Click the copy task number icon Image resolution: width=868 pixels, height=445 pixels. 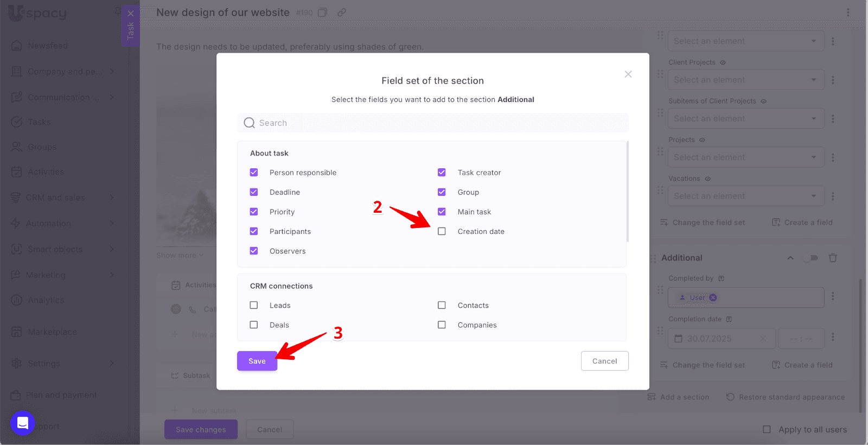point(322,12)
